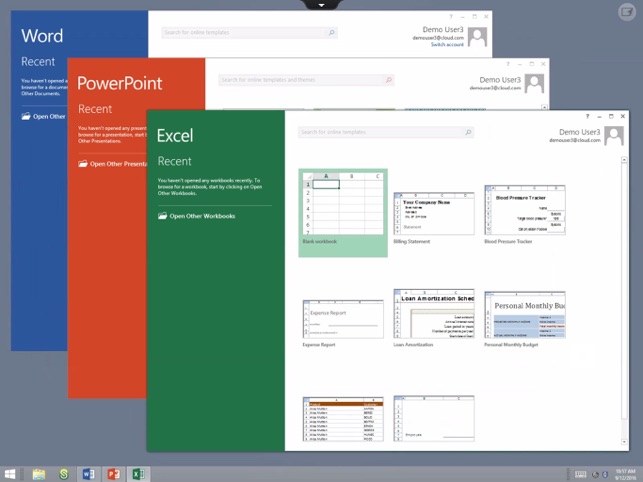
Task: Click the Excel search magnifier icon
Action: [468, 132]
